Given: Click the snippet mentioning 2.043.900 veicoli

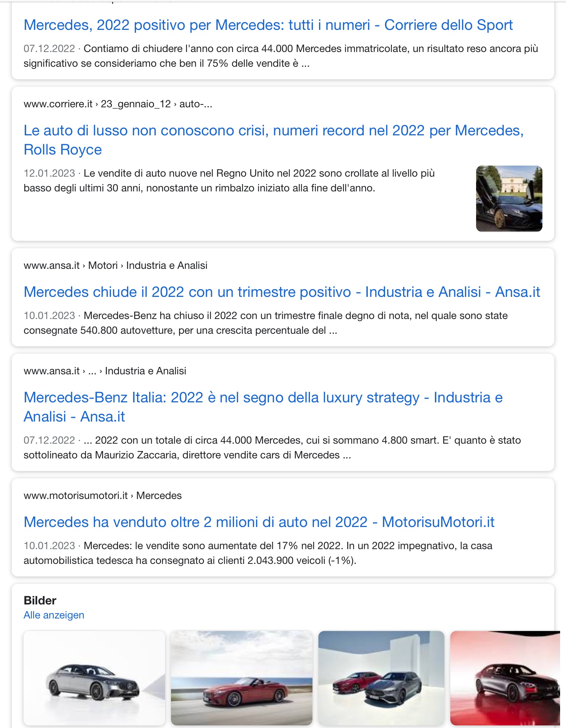Looking at the screenshot, I should point(258,553).
